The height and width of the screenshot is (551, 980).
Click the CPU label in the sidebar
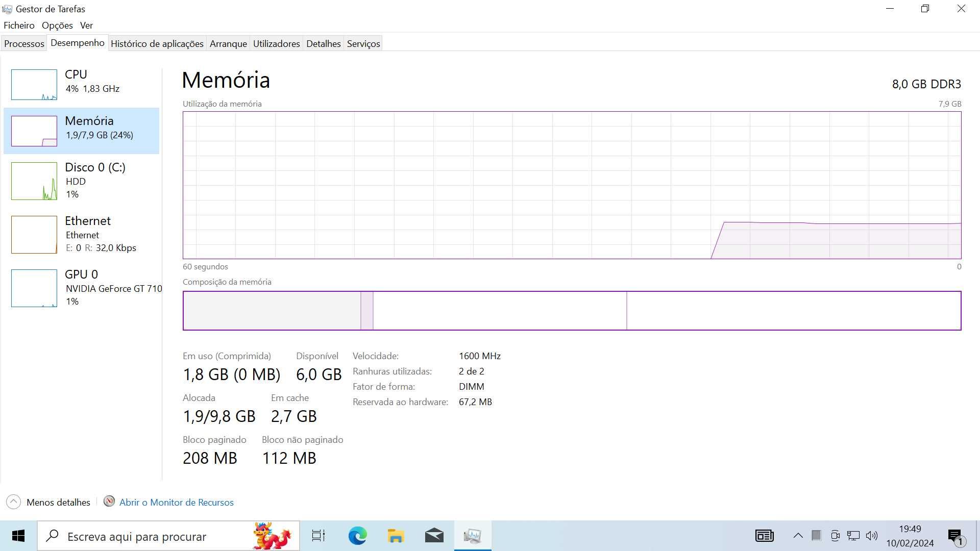coord(76,74)
